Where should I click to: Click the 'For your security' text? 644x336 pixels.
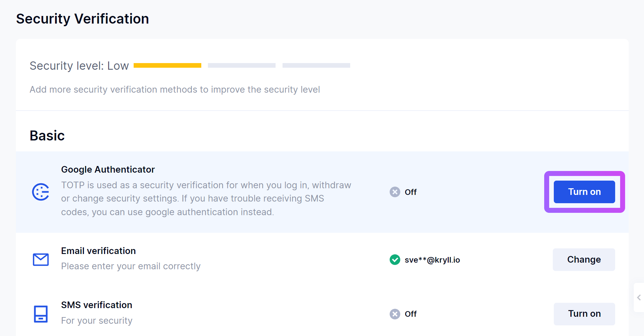[97, 321]
